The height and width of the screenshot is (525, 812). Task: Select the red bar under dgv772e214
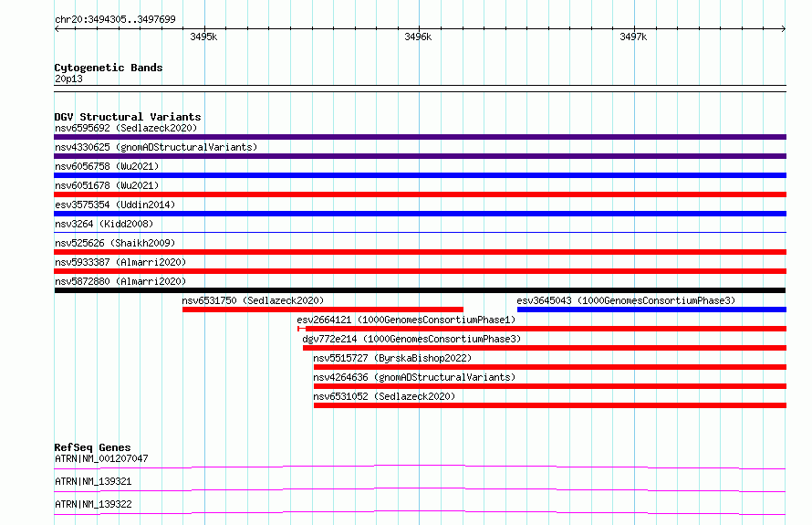point(545,348)
